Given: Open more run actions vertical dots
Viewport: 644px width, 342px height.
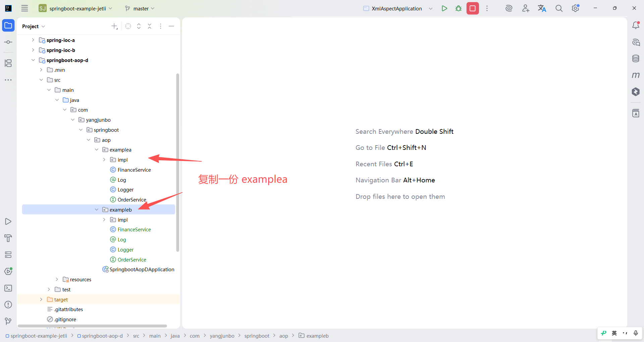Looking at the screenshot, I should pos(487,8).
